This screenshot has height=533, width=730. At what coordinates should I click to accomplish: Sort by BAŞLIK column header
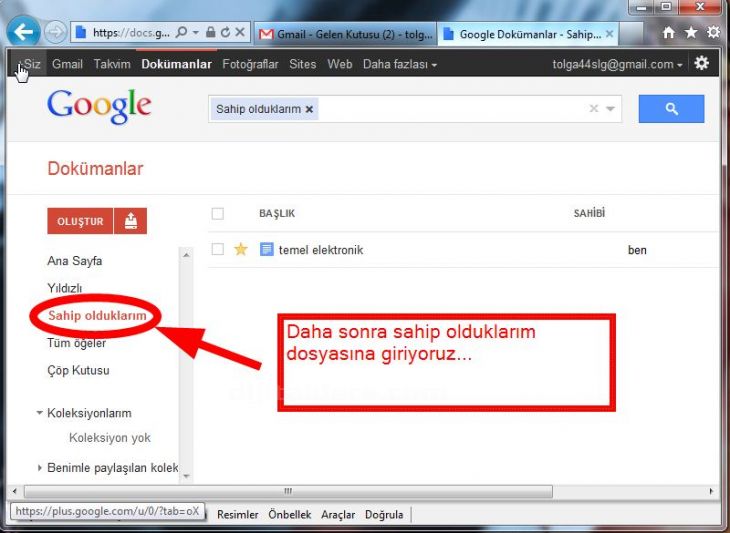tap(277, 214)
